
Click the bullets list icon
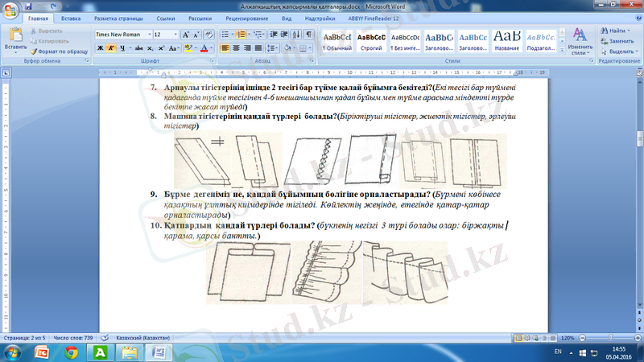[x=226, y=35]
